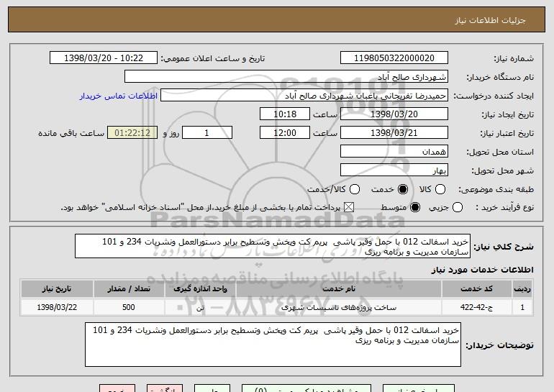Screen dimensions: 554x392
Task: Select the کالا radio button
Action: coord(440,189)
